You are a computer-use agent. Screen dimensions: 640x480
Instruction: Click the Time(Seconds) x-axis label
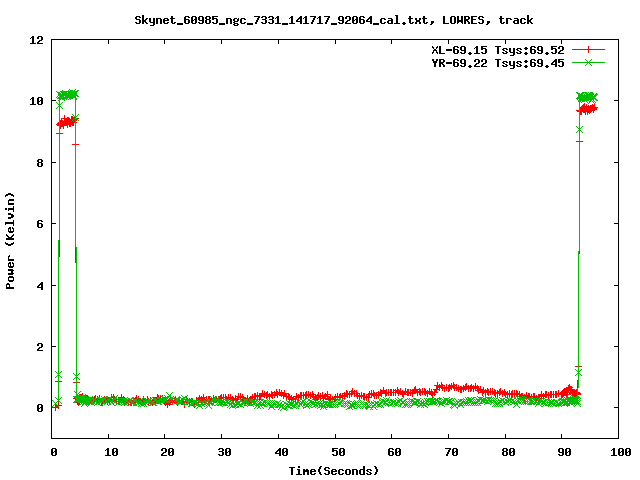[334, 470]
